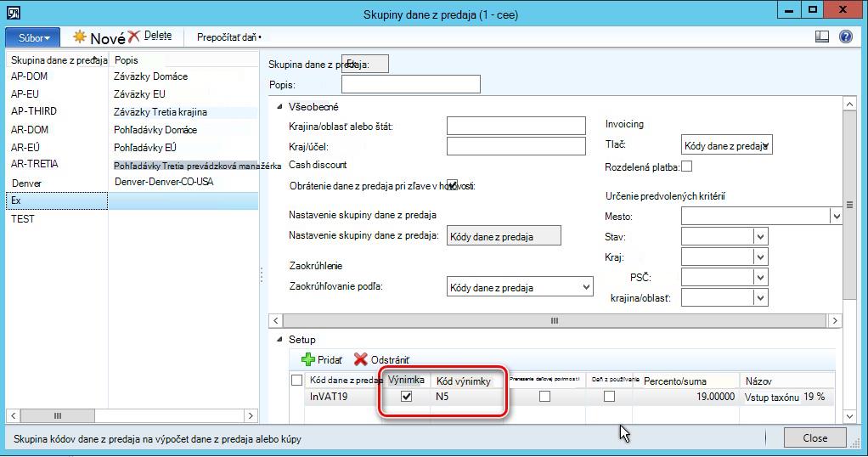868x457 pixels.
Task: Click the N5 exemption code cell
Action: [467, 397]
